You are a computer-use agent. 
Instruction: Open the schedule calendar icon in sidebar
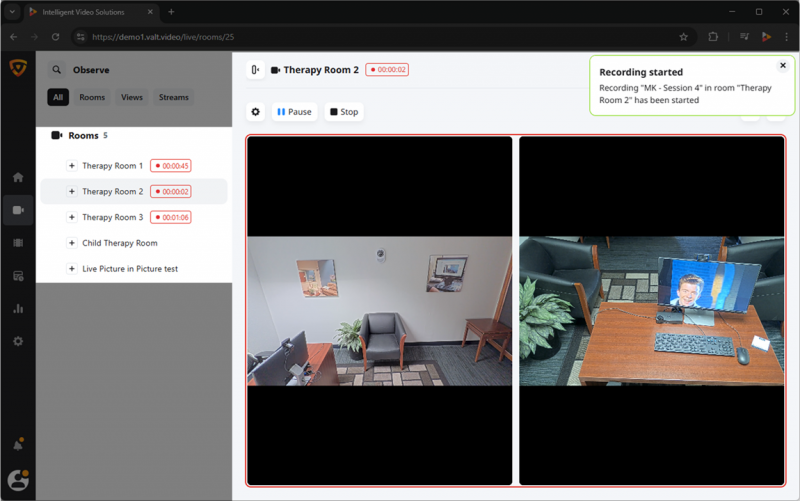pyautogui.click(x=18, y=276)
